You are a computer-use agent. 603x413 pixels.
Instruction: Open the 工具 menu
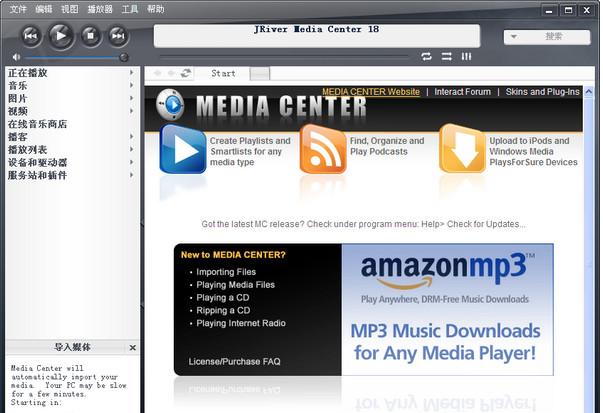129,9
